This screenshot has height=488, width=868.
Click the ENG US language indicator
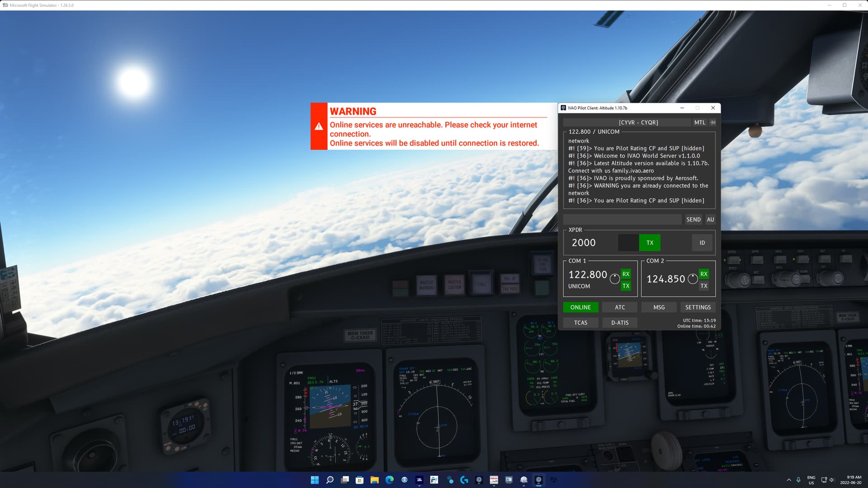point(811,480)
